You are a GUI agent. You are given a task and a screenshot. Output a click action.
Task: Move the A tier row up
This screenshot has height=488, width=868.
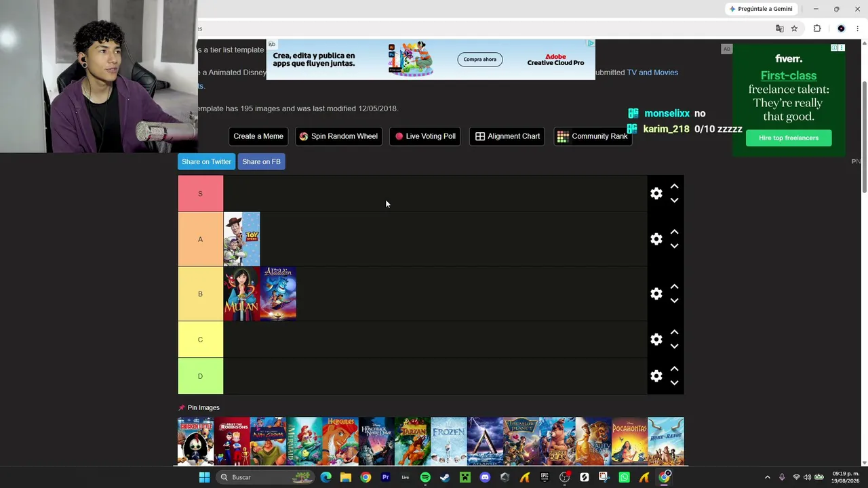tap(674, 232)
